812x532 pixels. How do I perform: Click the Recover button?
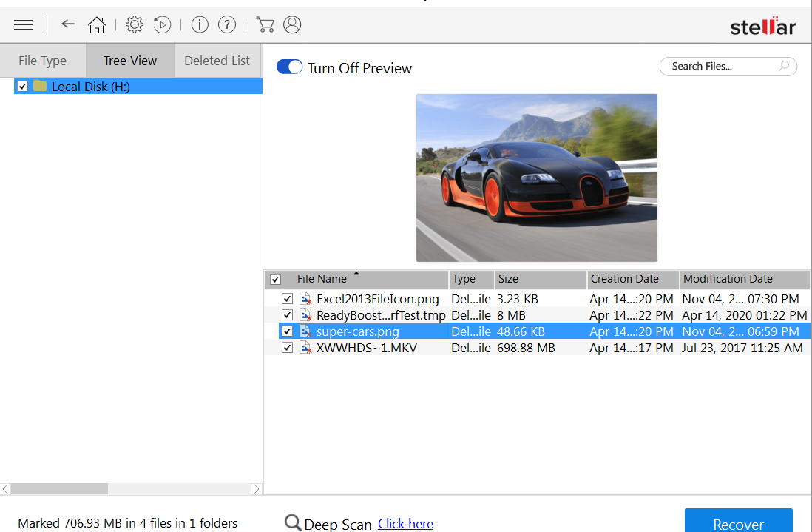pos(739,521)
